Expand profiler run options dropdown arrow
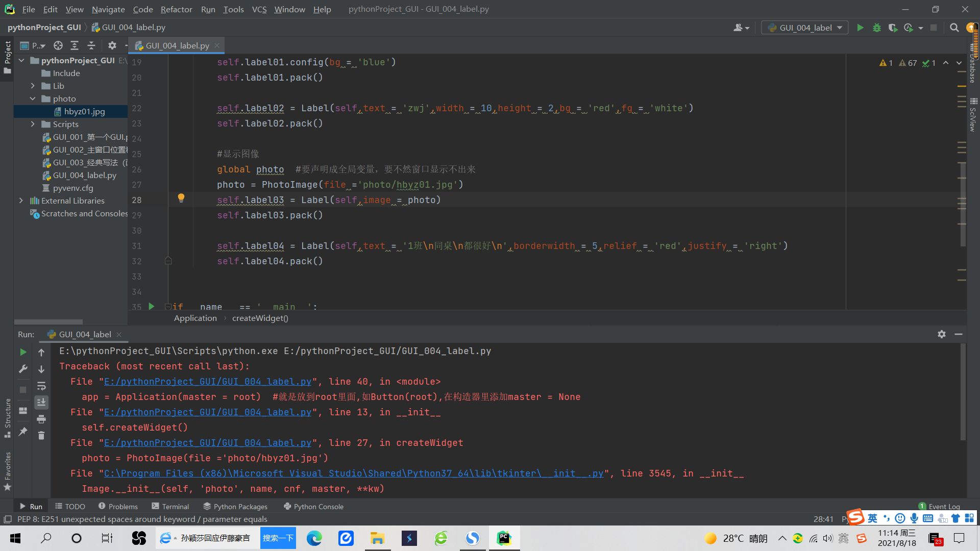Screen dimensions: 980x551 (x=921, y=28)
